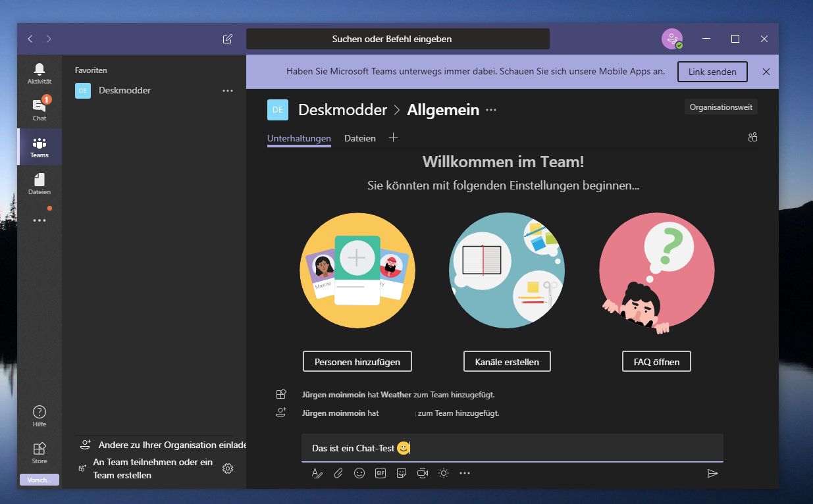813x504 pixels.
Task: Send the message with arrow icon
Action: coord(712,473)
